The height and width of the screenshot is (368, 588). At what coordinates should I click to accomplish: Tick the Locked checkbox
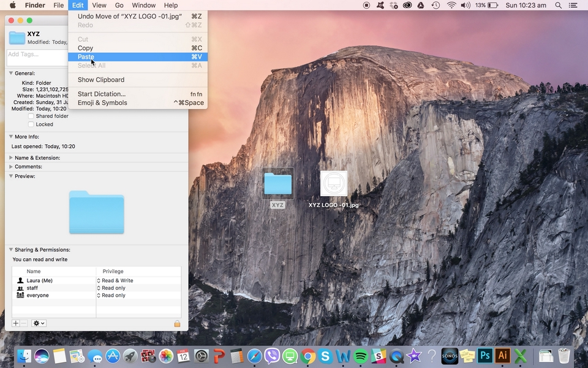pyautogui.click(x=31, y=125)
